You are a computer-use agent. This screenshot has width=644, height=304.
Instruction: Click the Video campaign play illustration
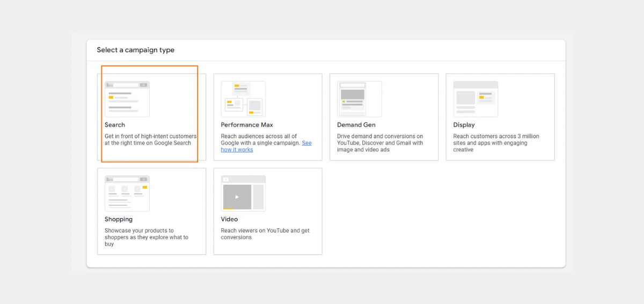coord(243,193)
